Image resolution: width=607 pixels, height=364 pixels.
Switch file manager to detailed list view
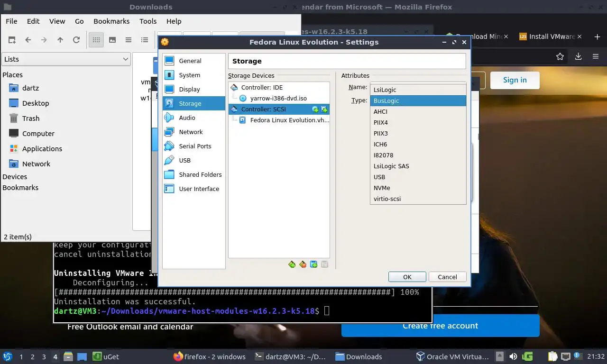(x=145, y=40)
